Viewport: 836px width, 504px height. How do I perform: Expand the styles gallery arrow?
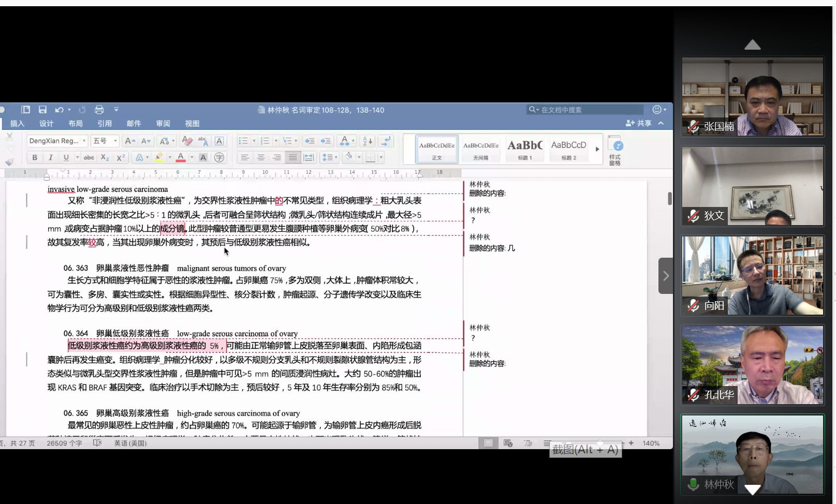coord(597,149)
